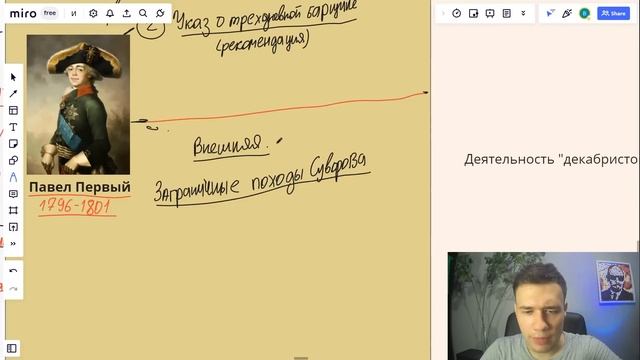This screenshot has height=360, width=640.
Task: Open the green user avatar
Action: click(x=584, y=13)
